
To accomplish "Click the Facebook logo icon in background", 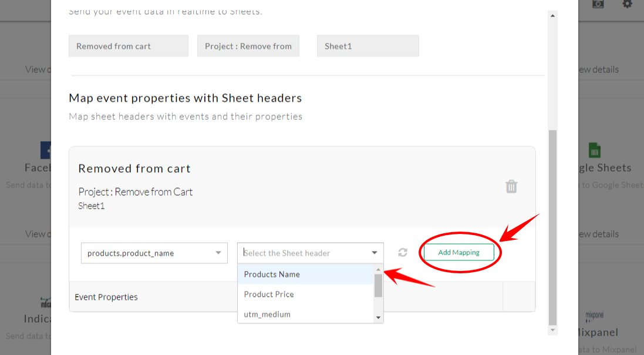I will click(46, 150).
